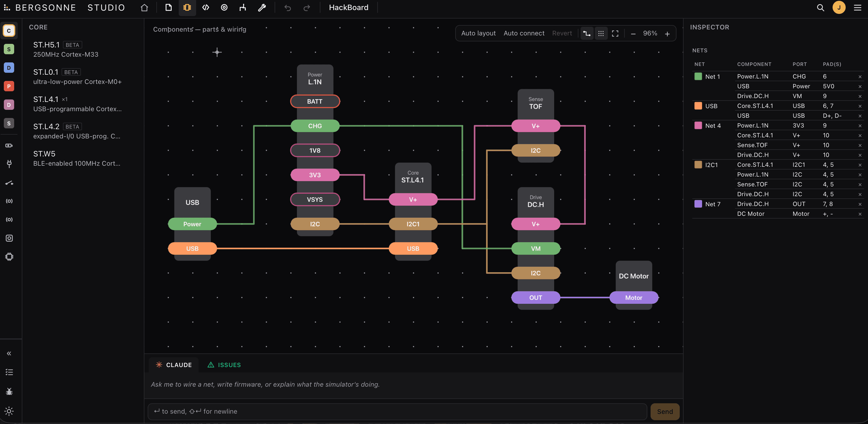Select the blue D category icon
The height and width of the screenshot is (424, 868).
9,68
